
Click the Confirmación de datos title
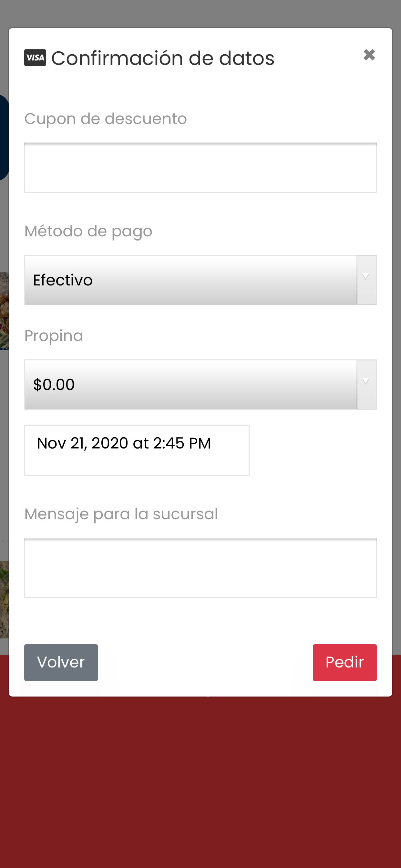[163, 58]
